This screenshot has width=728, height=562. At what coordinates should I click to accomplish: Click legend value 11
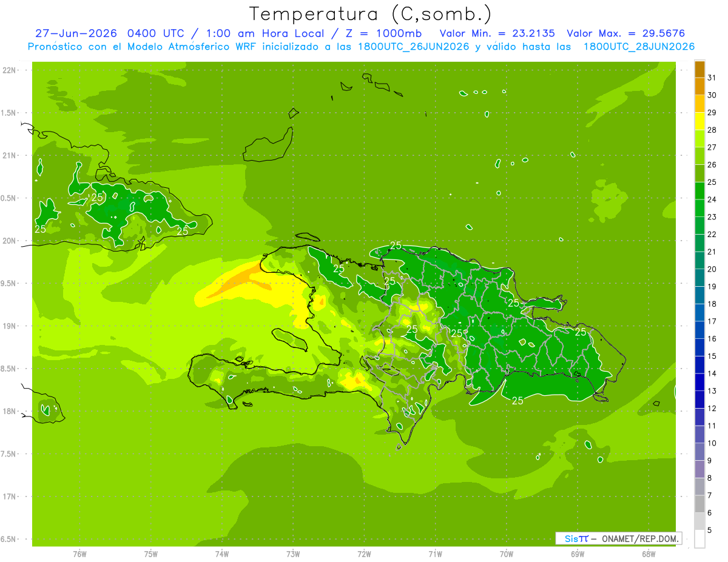coord(712,426)
